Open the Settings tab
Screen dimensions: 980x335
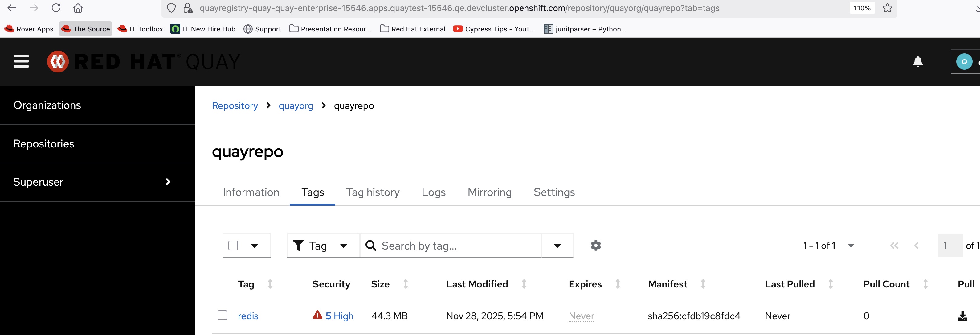[x=554, y=192]
